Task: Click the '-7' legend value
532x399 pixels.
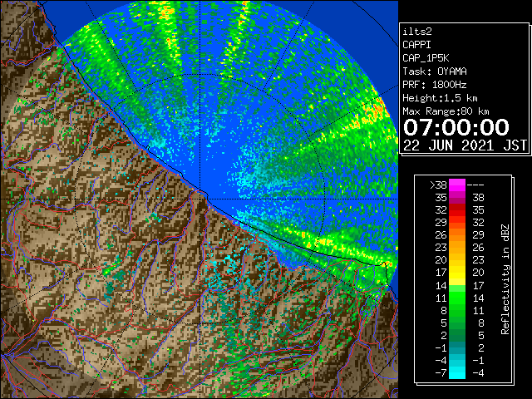Action: (441, 373)
